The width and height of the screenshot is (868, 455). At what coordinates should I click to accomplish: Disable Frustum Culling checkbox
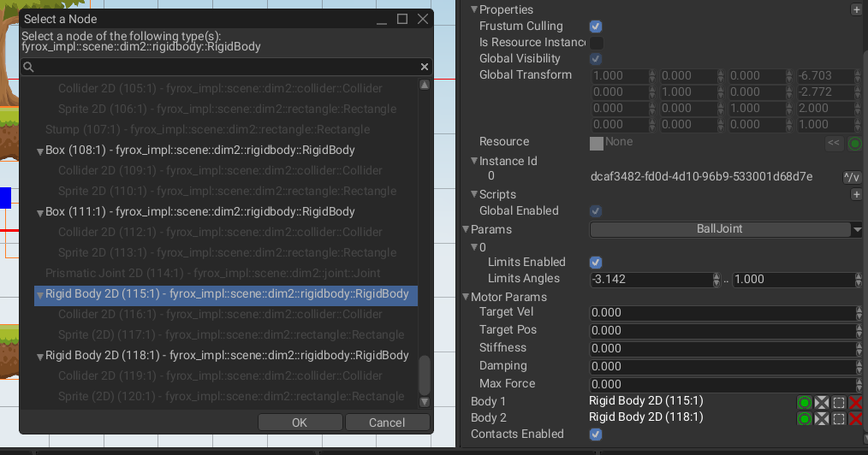coord(596,27)
